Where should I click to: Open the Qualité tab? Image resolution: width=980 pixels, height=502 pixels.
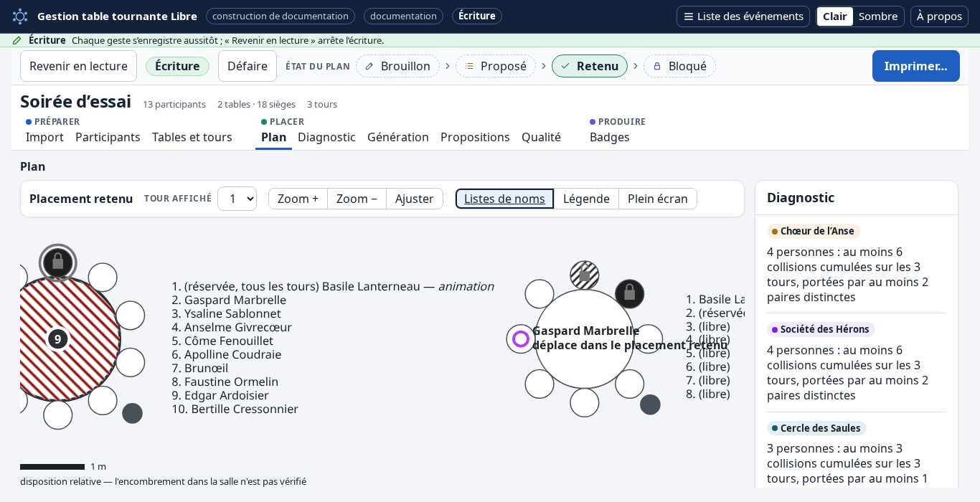click(541, 137)
